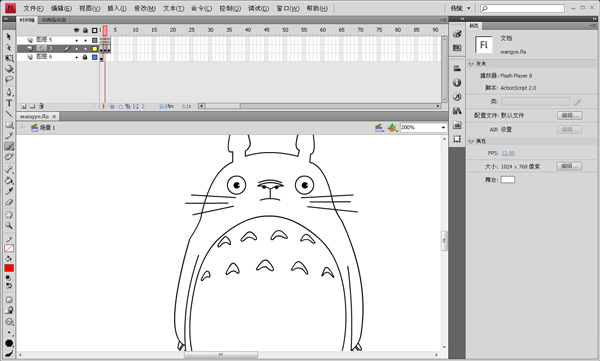Viewport: 600px width, 361px height.
Task: Select the Text tool
Action: [x=9, y=103]
